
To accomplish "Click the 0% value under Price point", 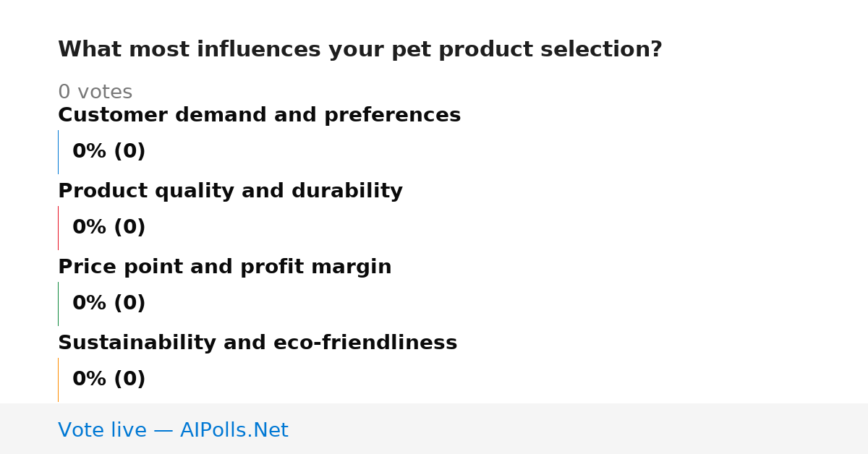I will 90,304.
